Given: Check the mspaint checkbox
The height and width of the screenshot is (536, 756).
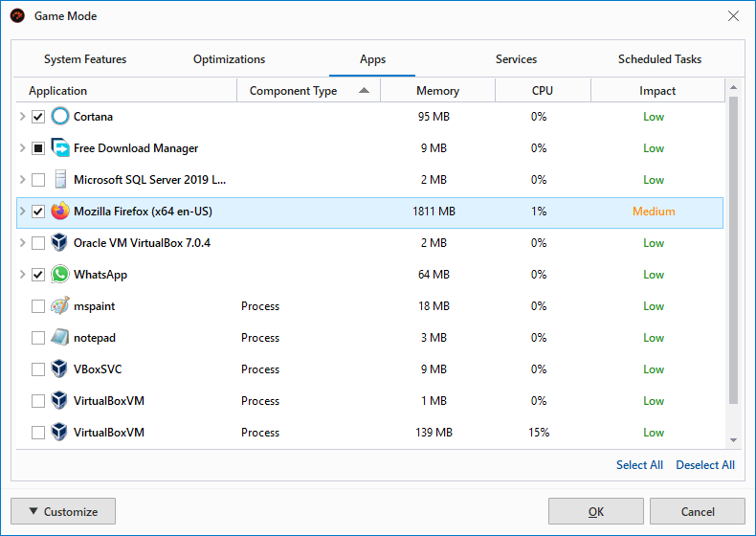Looking at the screenshot, I should [x=38, y=306].
